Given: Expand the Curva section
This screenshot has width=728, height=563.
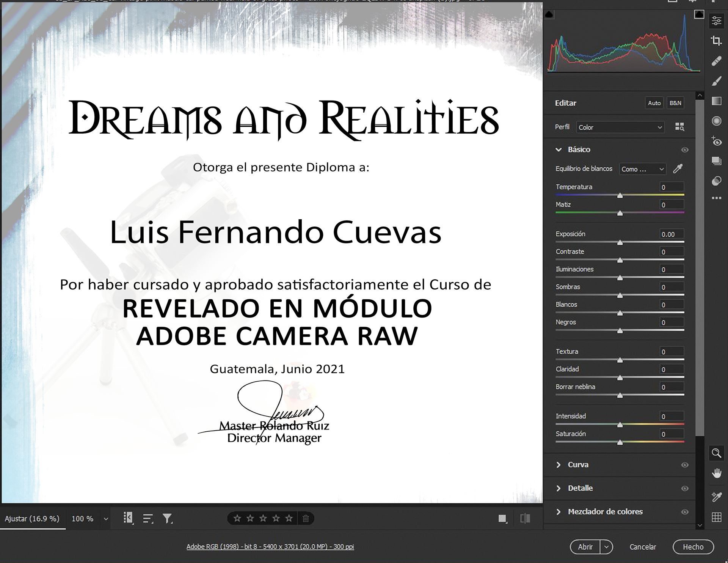Looking at the screenshot, I should coord(559,465).
